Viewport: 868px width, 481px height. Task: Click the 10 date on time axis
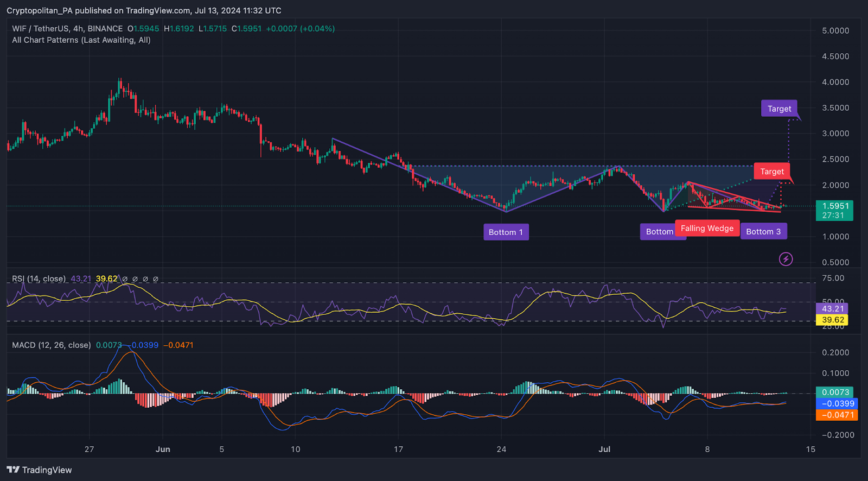point(295,450)
